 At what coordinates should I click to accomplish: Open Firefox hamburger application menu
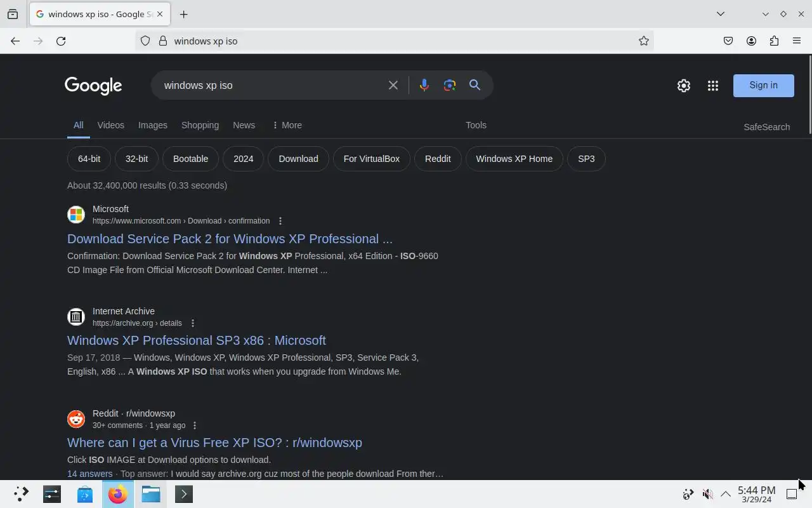pos(797,41)
